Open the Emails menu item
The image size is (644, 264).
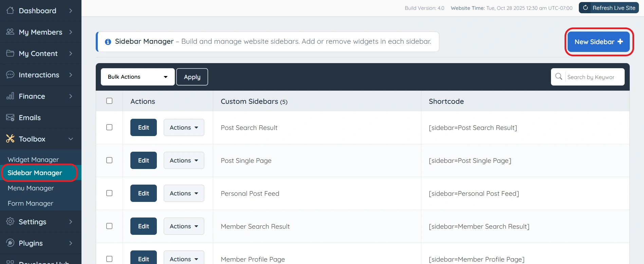[41, 117]
